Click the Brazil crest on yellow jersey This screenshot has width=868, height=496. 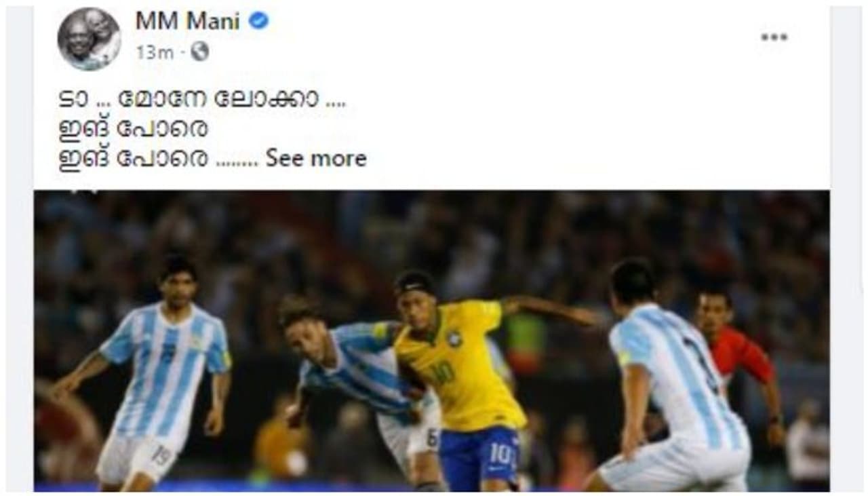tap(454, 338)
